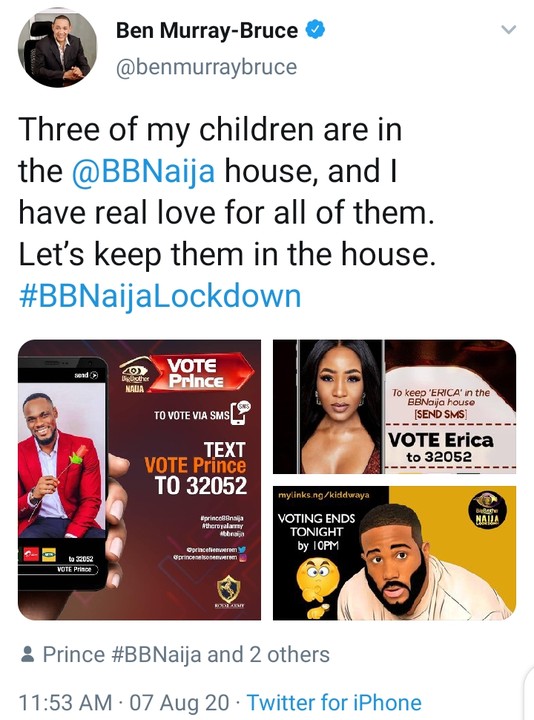This screenshot has width=534, height=720.
Task: Open the #BBNaijaLockdown hashtag
Action: pos(160,296)
